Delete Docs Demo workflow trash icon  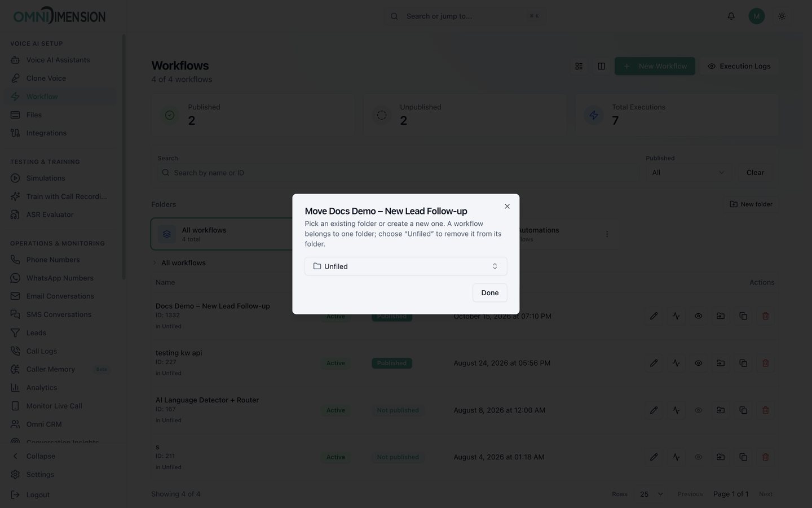[x=765, y=316]
